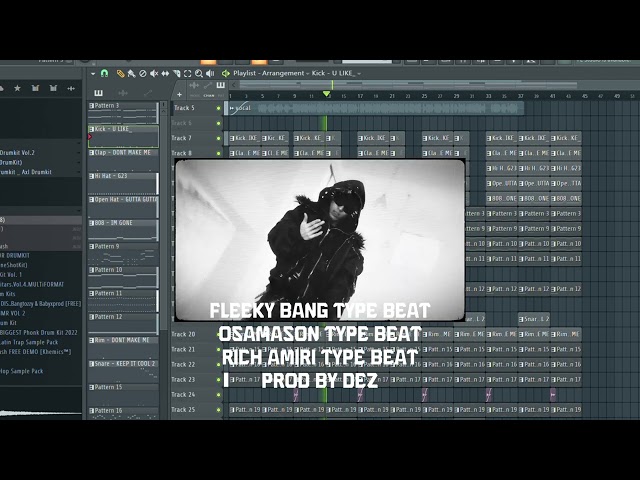Select Rim - DONT MAKE ME pattern

coord(123,348)
